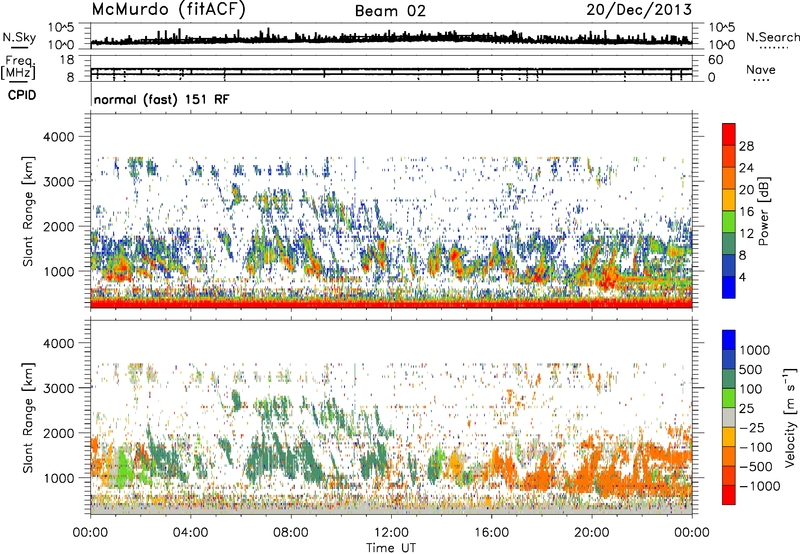Click the "08:00" time tick label

[x=291, y=533]
